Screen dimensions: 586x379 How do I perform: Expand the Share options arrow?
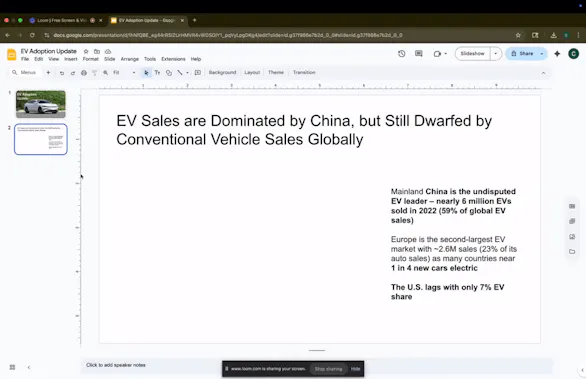pos(542,54)
